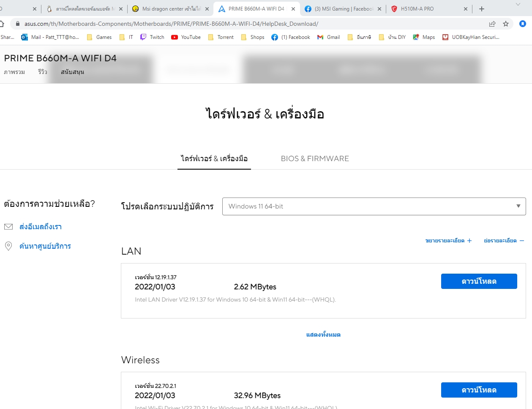
Task: Open the YouTube bookmark
Action: pyautogui.click(x=186, y=37)
